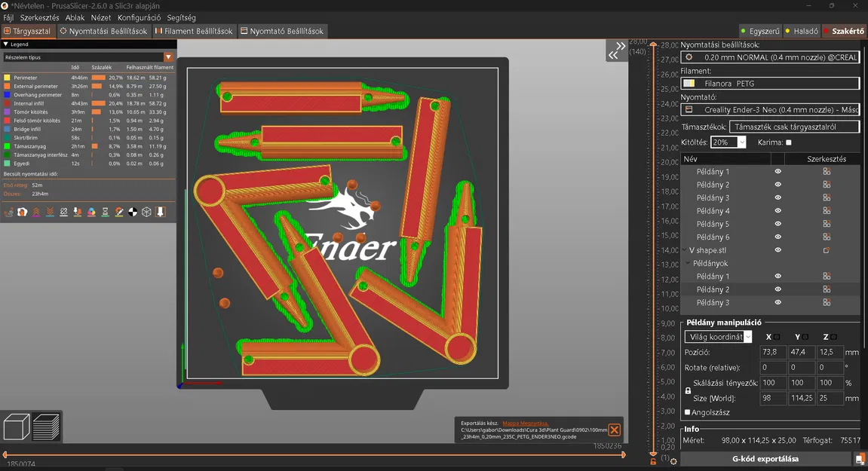Hide Példány 5 instance

click(778, 224)
